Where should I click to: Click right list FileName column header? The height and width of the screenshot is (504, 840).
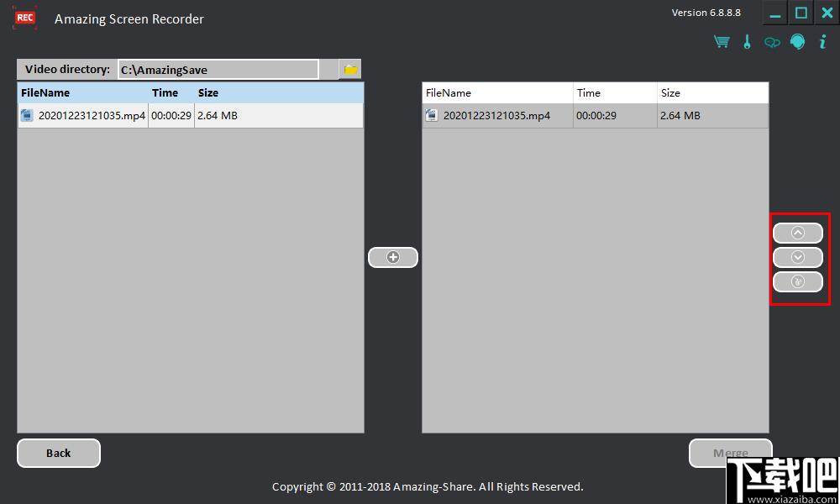[x=497, y=92]
